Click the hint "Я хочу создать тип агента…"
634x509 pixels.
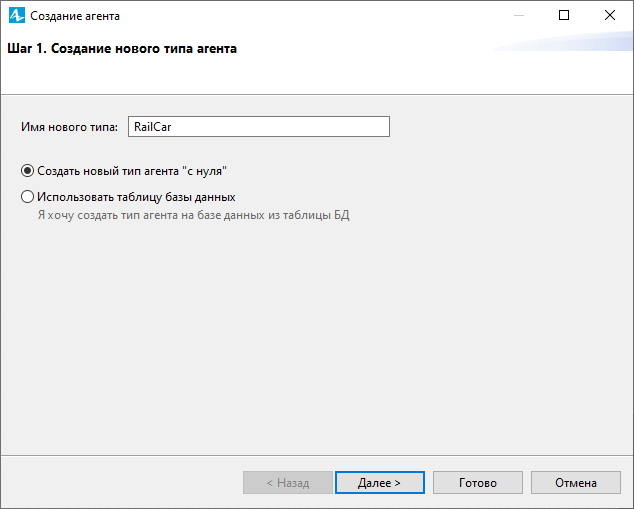pyautogui.click(x=194, y=215)
